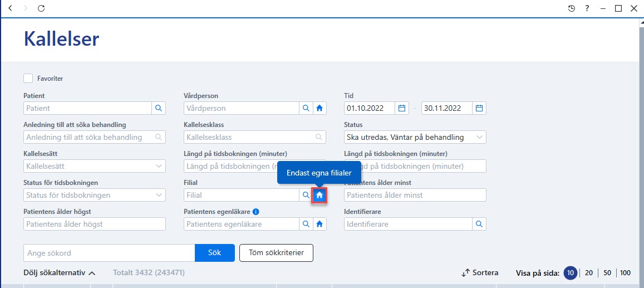Open the Kallelsesätt dropdown

click(95, 167)
